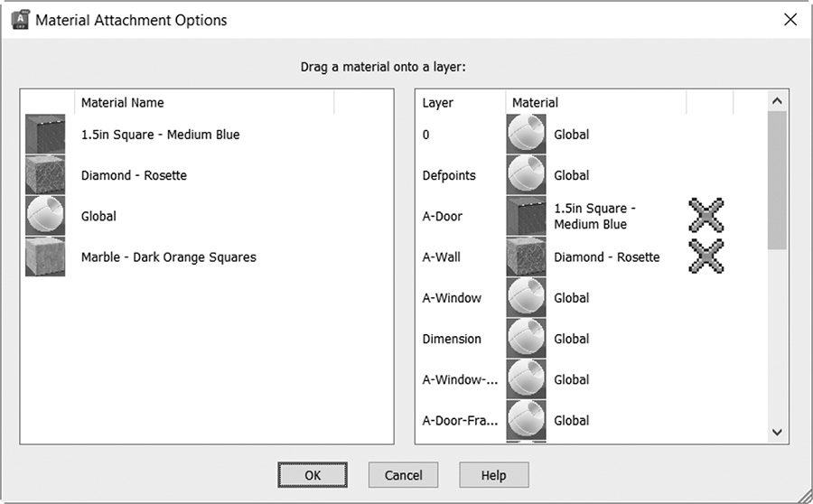Click 'Global' material text on A-Window row

point(572,298)
